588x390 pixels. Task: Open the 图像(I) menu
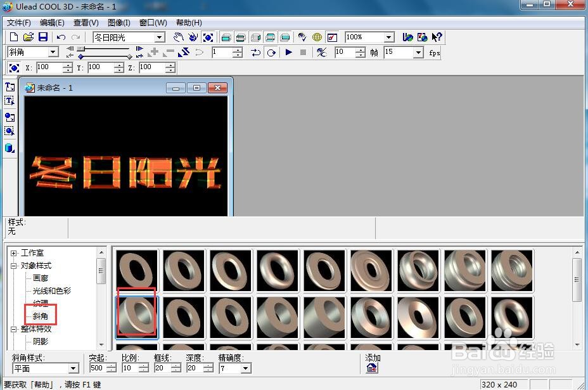tap(119, 23)
